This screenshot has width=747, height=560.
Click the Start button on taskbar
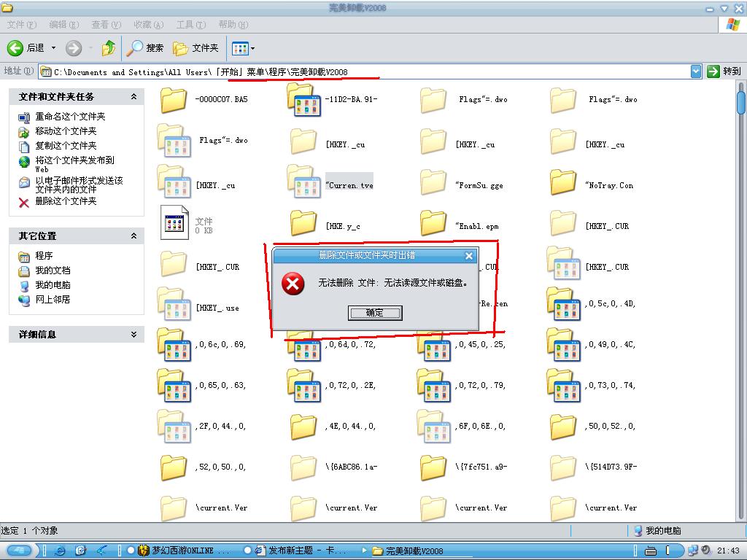[19, 551]
